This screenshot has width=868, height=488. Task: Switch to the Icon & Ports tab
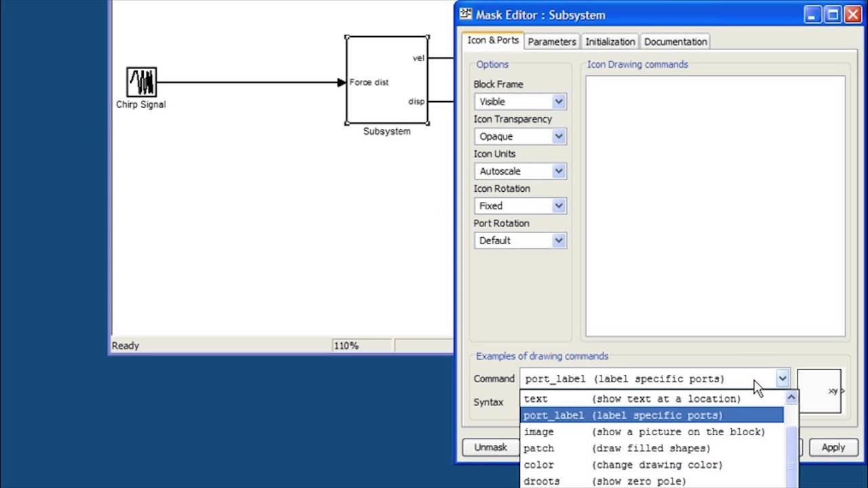[493, 40]
